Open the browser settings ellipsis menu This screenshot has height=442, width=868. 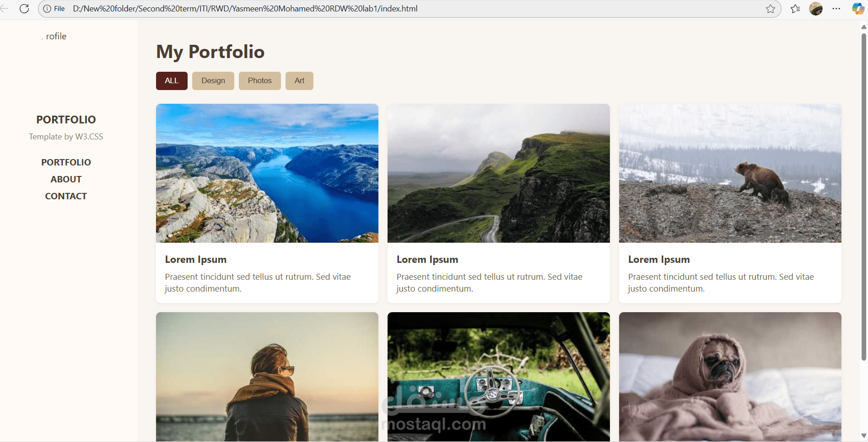[x=836, y=9]
